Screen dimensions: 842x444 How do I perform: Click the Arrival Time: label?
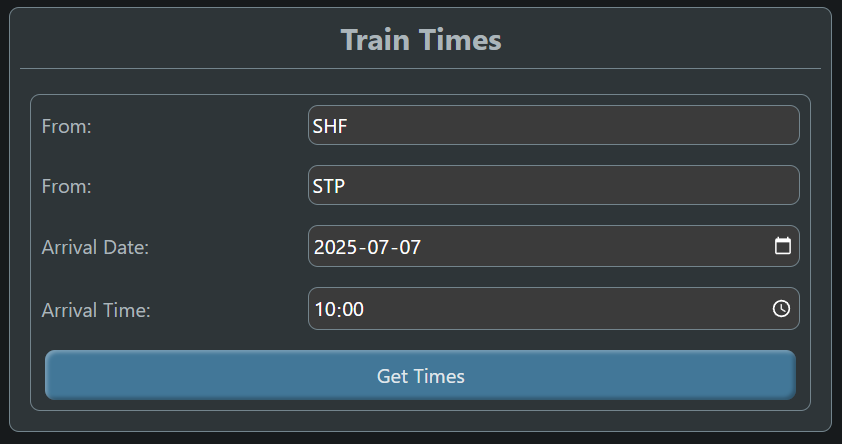tap(96, 310)
